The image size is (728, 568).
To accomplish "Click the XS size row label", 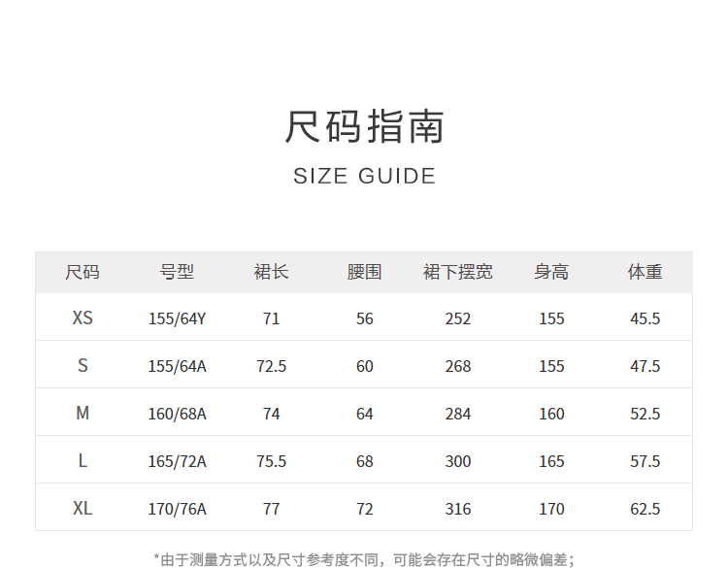I will point(83,318).
